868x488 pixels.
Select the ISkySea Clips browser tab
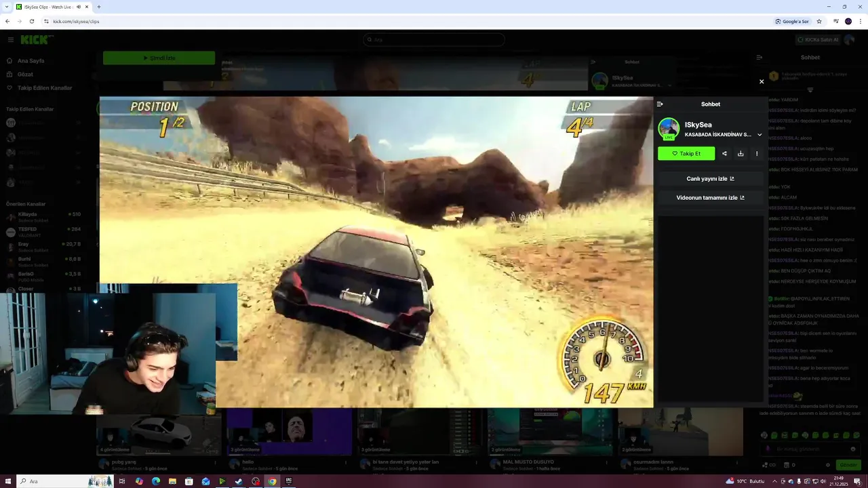[x=53, y=7]
